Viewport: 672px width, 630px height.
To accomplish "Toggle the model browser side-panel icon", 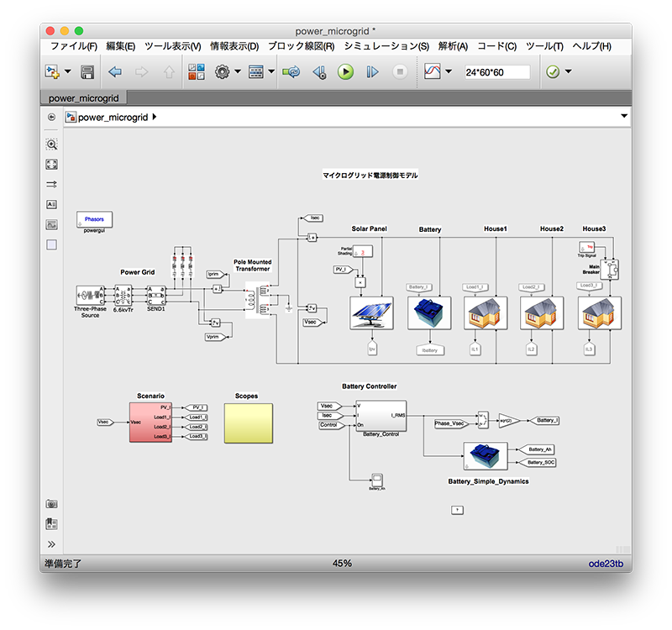I will (x=51, y=117).
